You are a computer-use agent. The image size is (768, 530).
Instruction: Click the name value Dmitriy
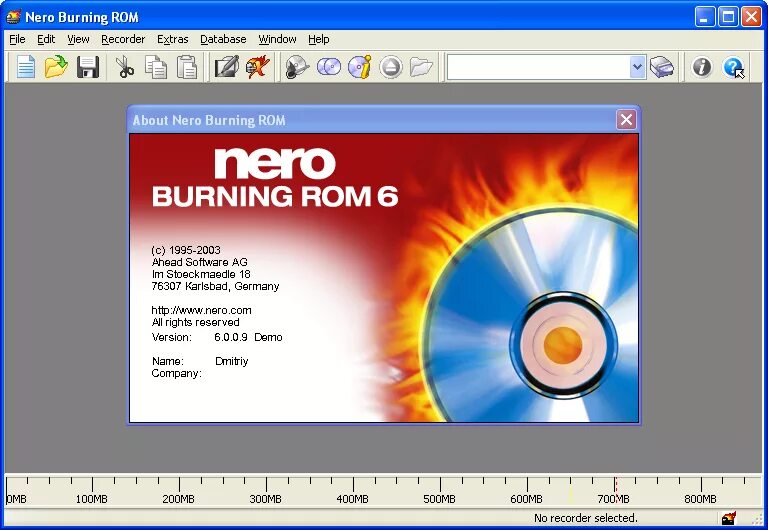[232, 361]
